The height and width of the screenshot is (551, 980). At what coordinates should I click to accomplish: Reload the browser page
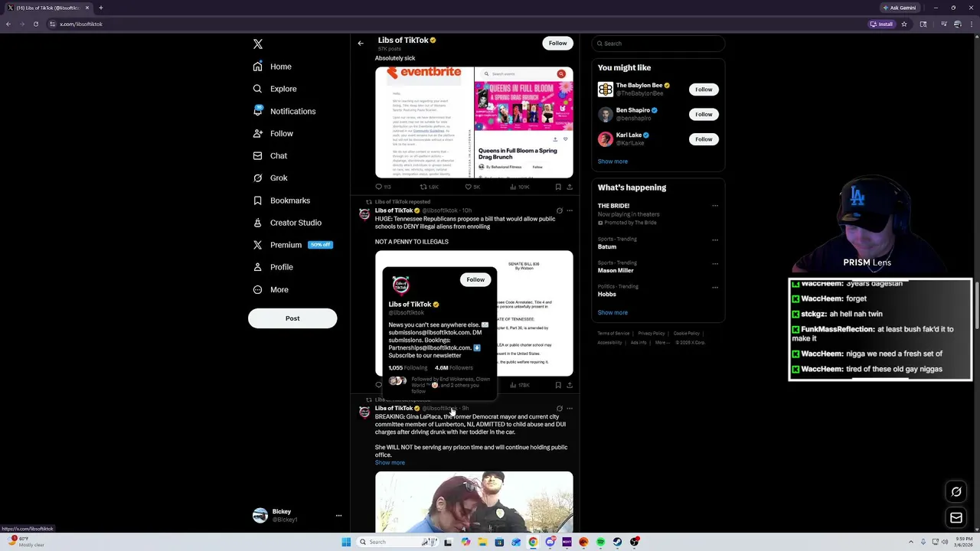pyautogui.click(x=35, y=24)
